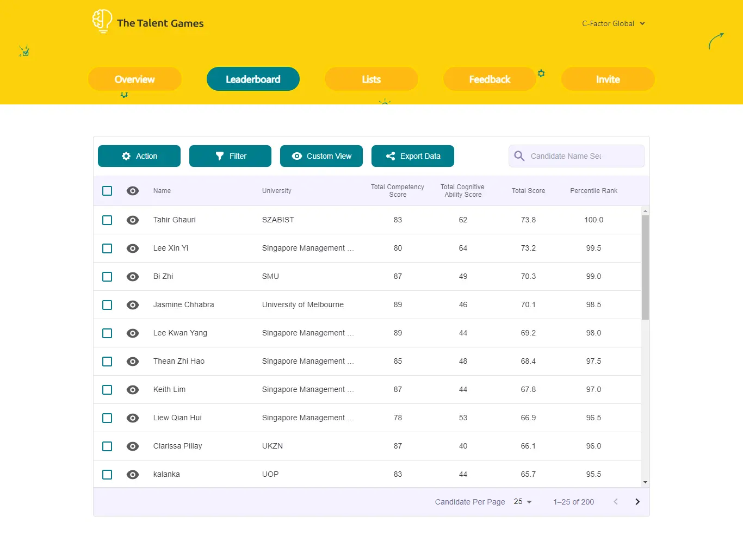Tick the checkbox for kalanka

tap(107, 475)
